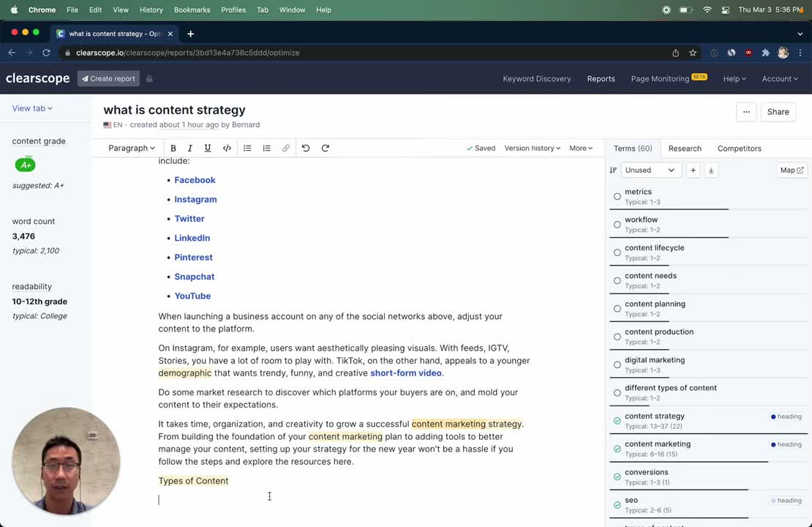The width and height of the screenshot is (812, 527).
Task: Open the Account dropdown menu
Action: [x=779, y=79]
